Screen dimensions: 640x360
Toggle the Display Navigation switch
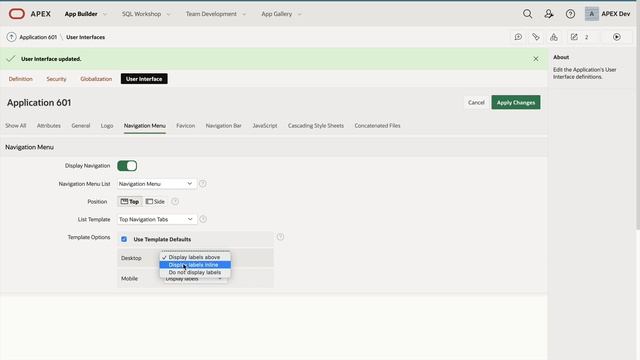click(x=127, y=166)
